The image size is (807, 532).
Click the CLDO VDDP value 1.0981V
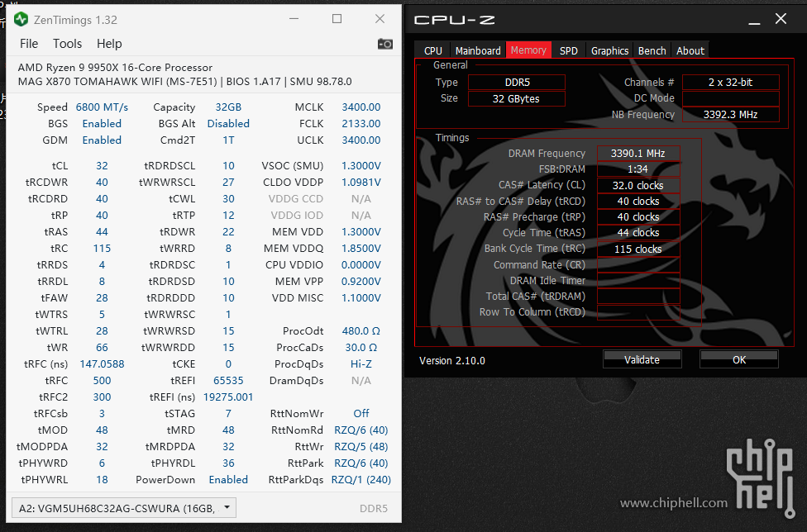tap(361, 182)
